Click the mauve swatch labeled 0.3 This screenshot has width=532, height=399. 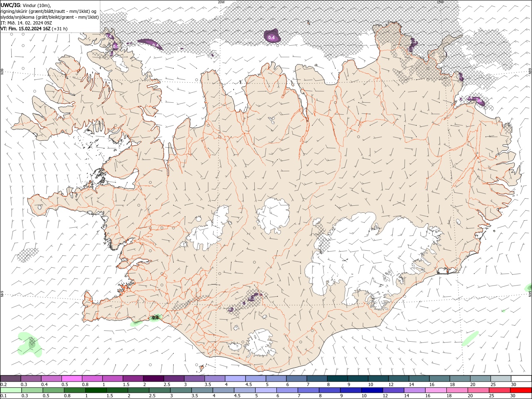click(x=31, y=379)
